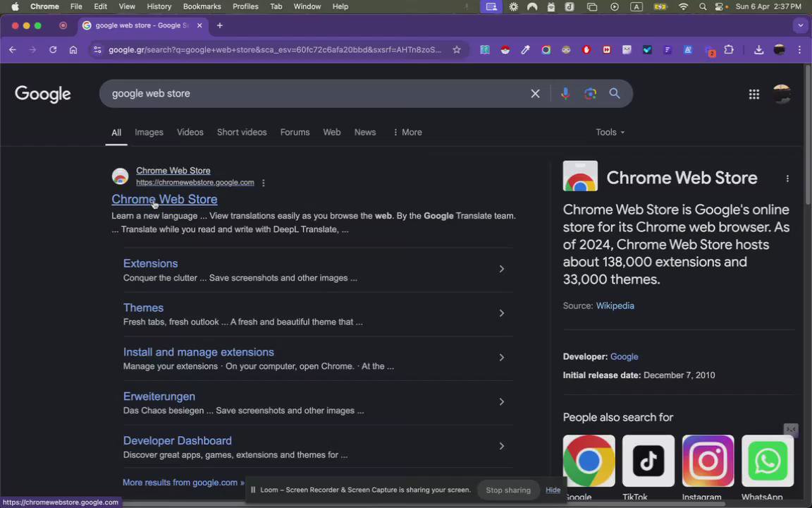Open Install and manage extensions link
The height and width of the screenshot is (508, 812).
point(199,352)
